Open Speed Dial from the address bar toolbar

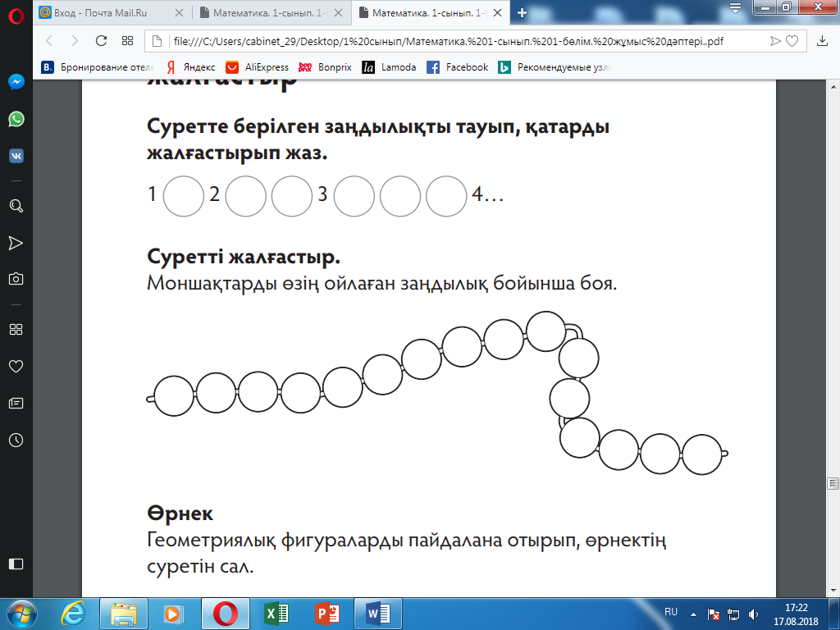[127, 41]
